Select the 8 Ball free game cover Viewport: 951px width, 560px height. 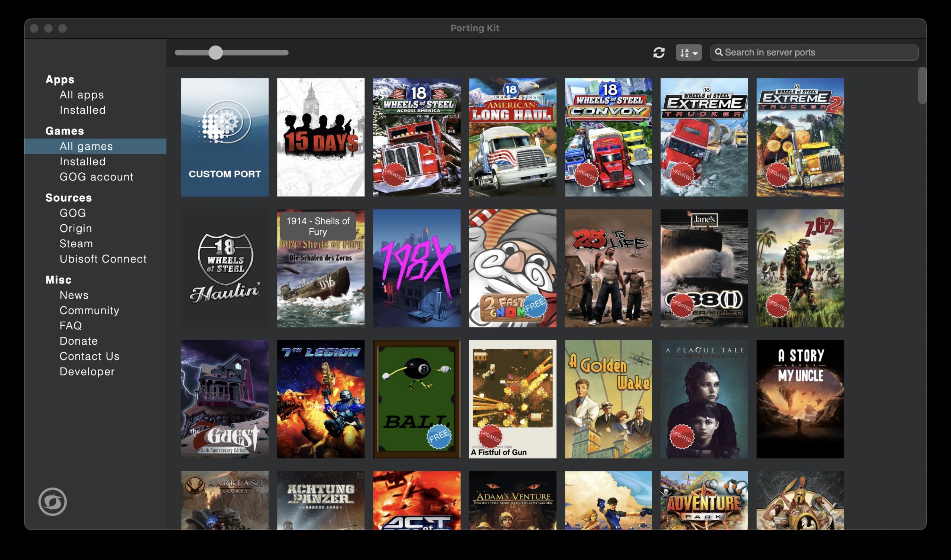click(416, 399)
